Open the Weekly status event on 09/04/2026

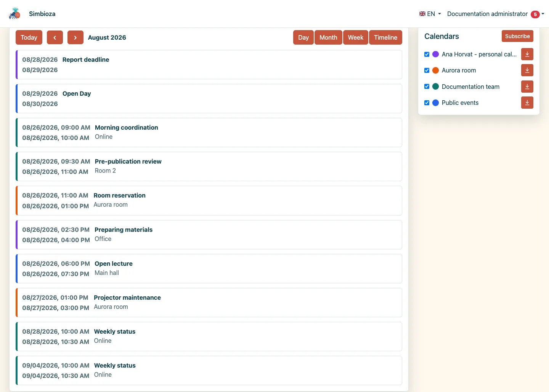point(209,371)
